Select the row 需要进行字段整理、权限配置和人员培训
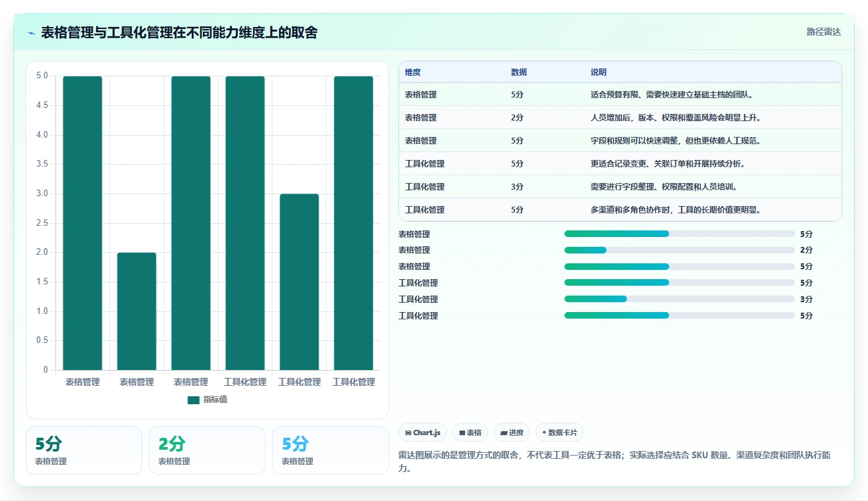Image resolution: width=868 pixels, height=501 pixels. (620, 187)
